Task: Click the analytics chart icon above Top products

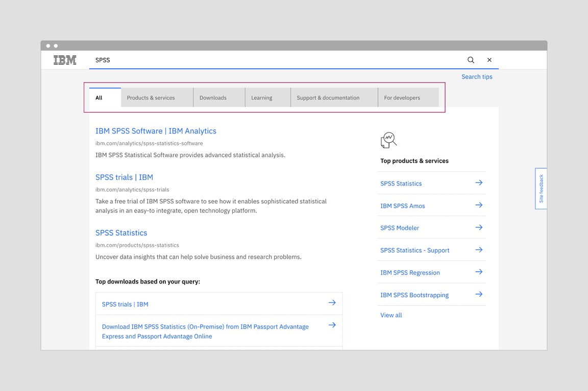Action: pos(388,139)
